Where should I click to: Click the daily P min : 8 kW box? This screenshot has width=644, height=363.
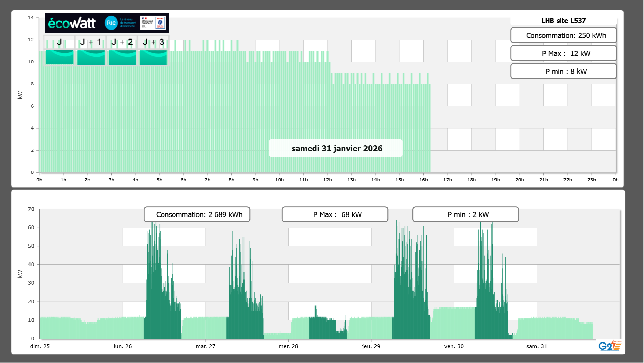coord(563,71)
